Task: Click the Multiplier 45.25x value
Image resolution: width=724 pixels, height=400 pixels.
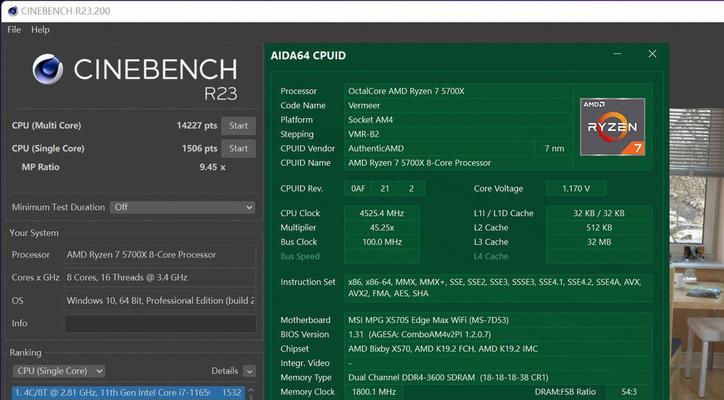Action: click(x=382, y=227)
